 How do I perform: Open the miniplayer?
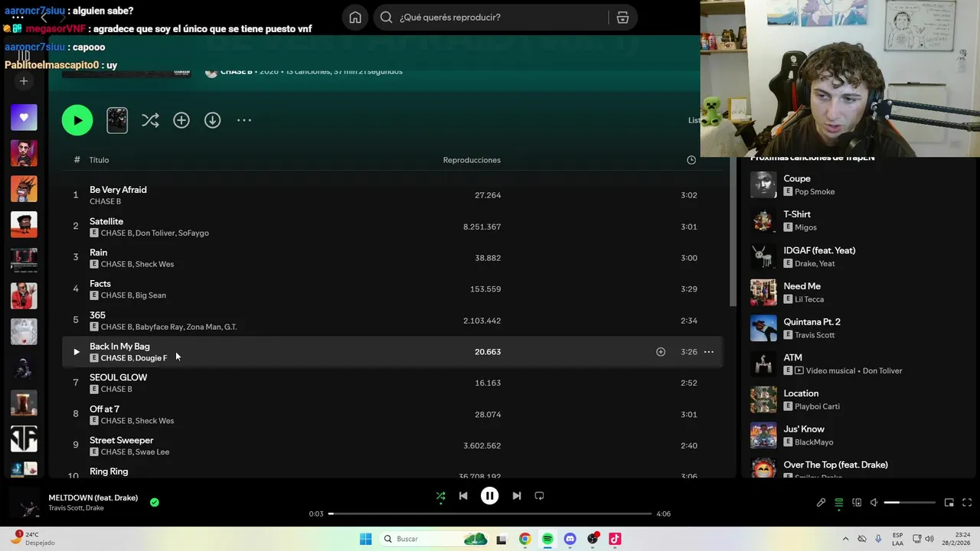pyautogui.click(x=949, y=503)
